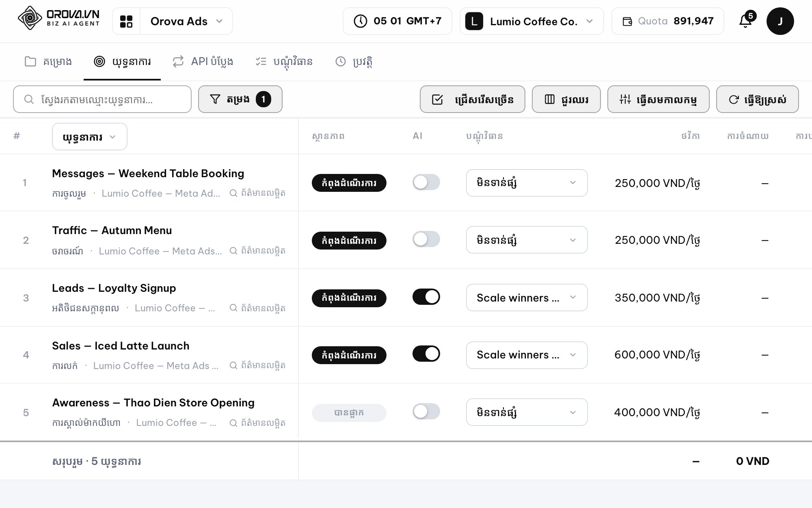This screenshot has height=508, width=812.
Task: Click the 600,000 VND budget value
Action: point(657,355)
